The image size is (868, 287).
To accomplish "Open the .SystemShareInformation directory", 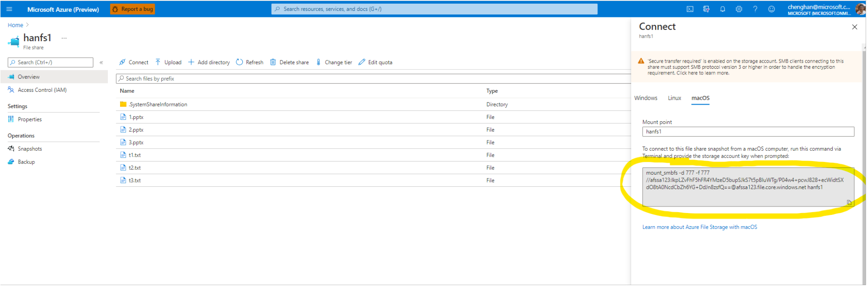I will 158,104.
